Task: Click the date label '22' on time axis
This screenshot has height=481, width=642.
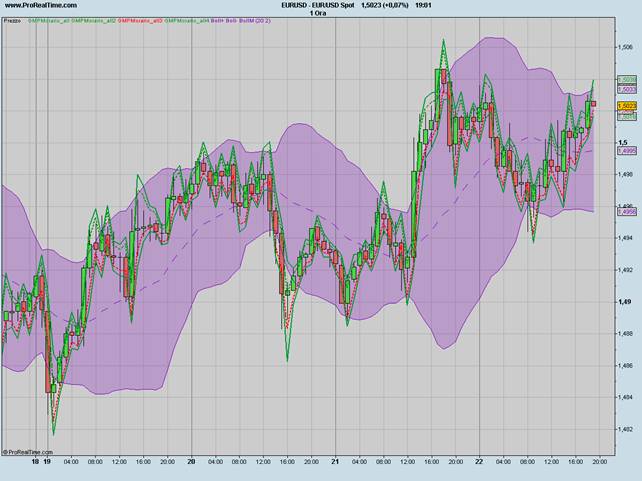Action: [479, 462]
